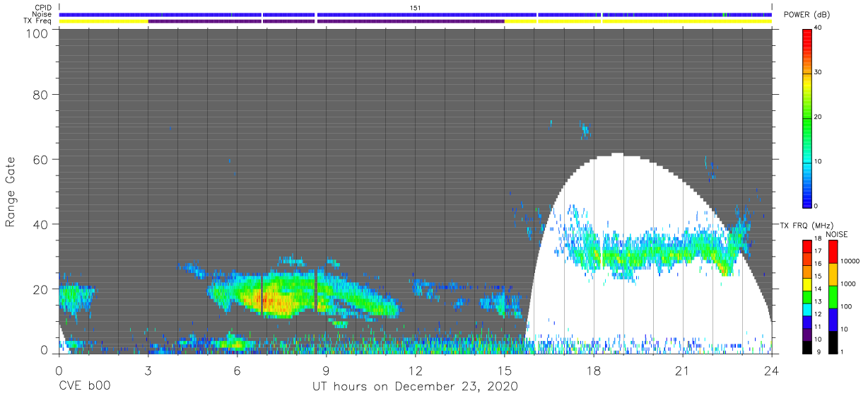Click range gate tick label 60
The width and height of the screenshot is (868, 401).
point(40,159)
